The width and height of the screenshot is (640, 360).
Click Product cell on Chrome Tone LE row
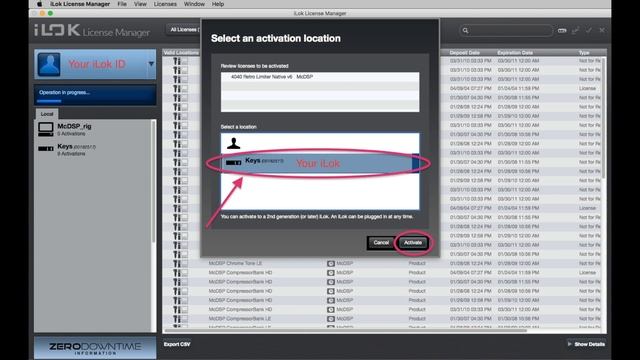(x=417, y=263)
